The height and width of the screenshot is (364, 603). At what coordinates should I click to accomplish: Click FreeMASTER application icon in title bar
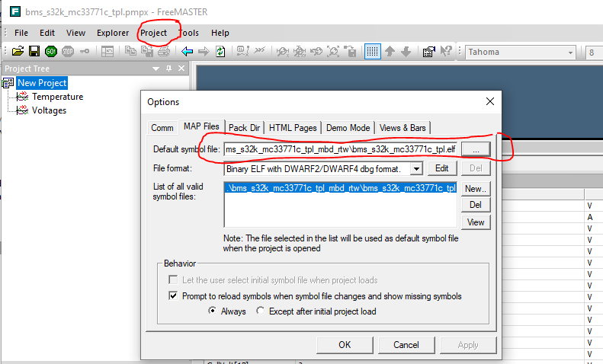pyautogui.click(x=15, y=11)
